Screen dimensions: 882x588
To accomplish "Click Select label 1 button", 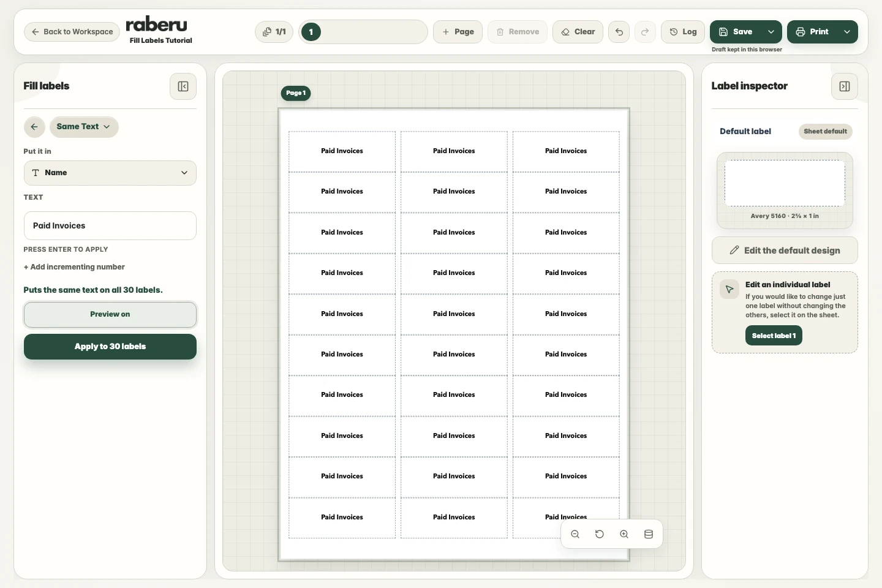I will pos(774,336).
